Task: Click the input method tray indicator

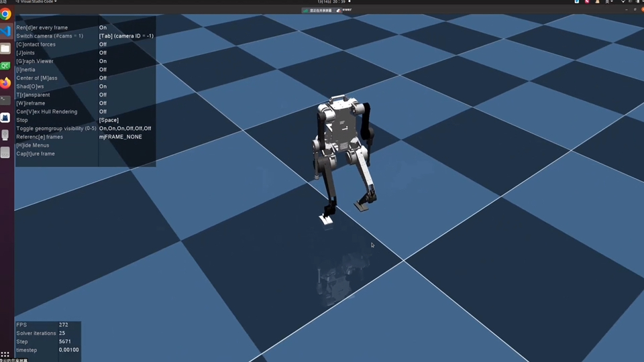Action: tap(609, 1)
